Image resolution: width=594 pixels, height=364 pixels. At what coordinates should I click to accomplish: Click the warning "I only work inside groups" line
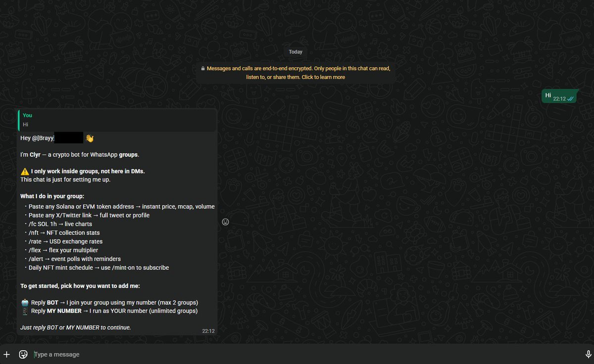83,171
